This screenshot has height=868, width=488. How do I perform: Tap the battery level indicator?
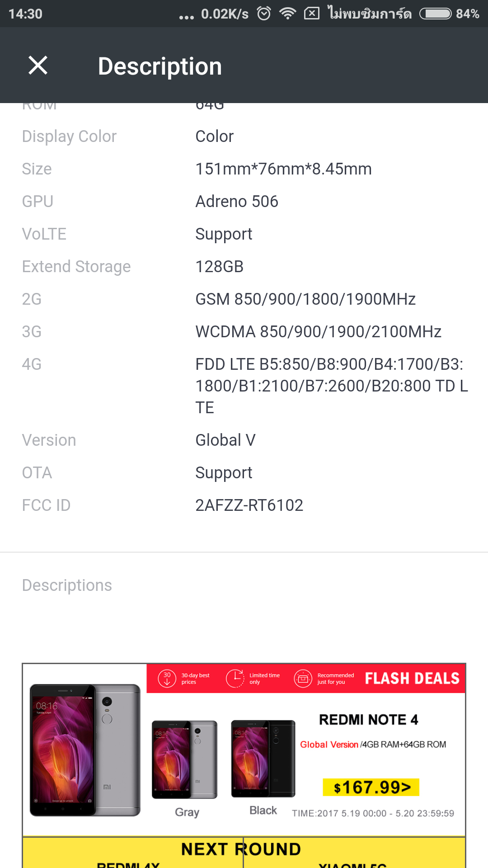tap(435, 14)
